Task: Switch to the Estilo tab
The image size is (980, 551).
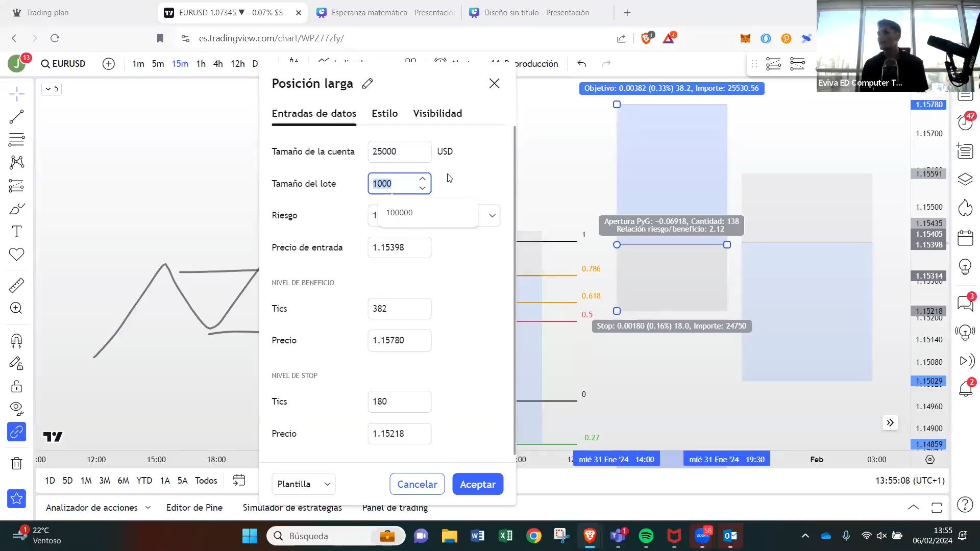Action: (384, 113)
